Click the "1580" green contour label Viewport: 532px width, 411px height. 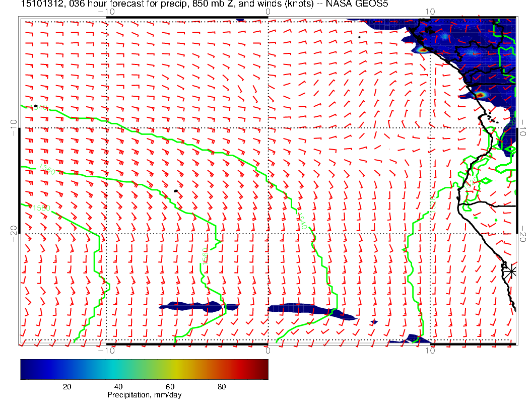pyautogui.click(x=41, y=208)
